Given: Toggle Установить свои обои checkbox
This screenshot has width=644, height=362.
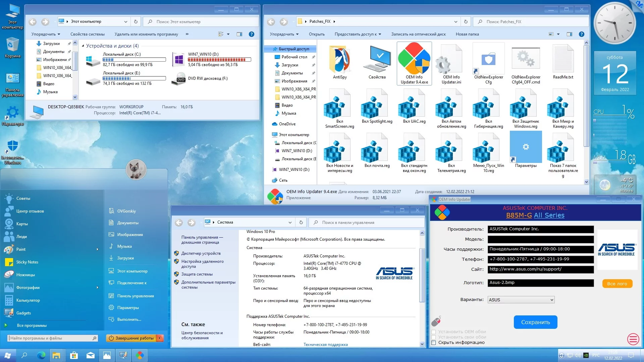Looking at the screenshot, I should pyautogui.click(x=434, y=337).
